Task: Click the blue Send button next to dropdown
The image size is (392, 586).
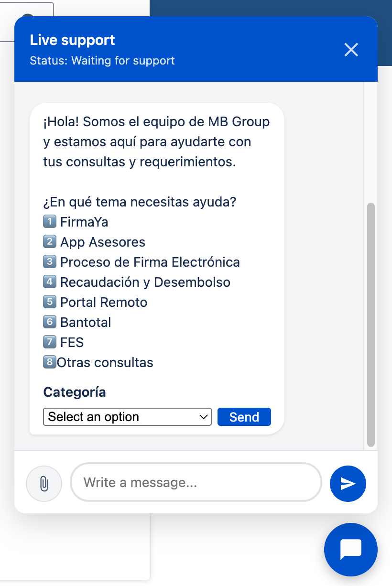Action: click(x=244, y=417)
